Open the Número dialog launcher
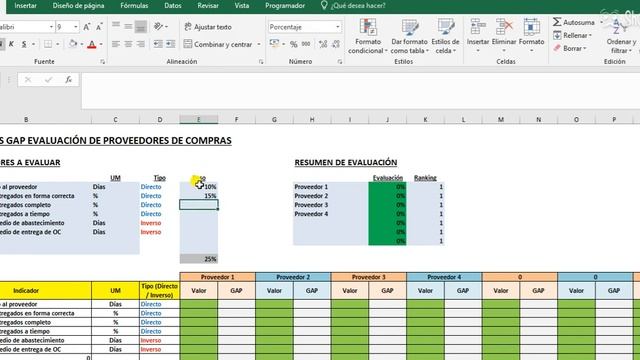This screenshot has width=640, height=360. 340,62
